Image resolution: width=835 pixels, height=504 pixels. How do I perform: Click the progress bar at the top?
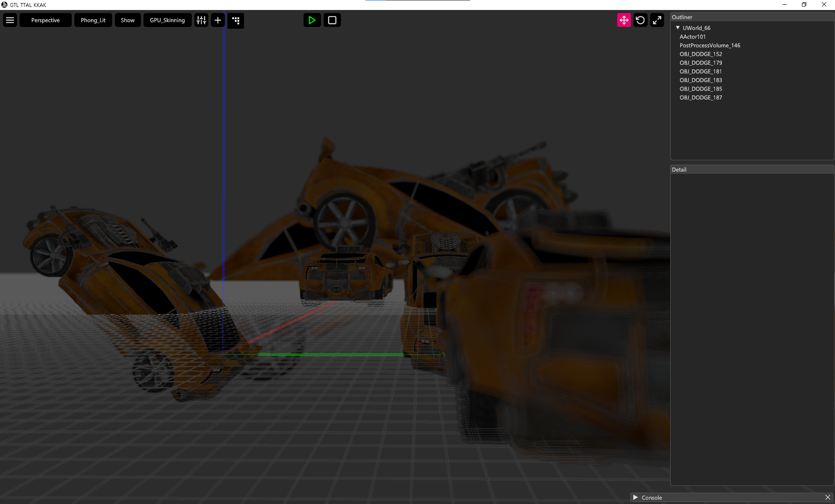[417, 1]
